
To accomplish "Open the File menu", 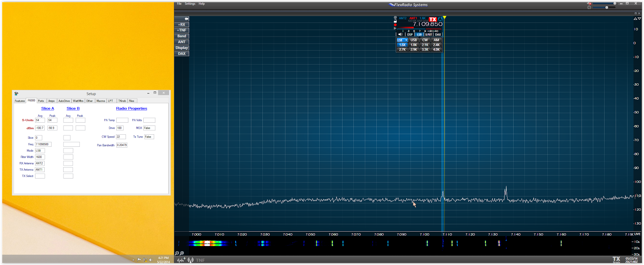I will (179, 4).
